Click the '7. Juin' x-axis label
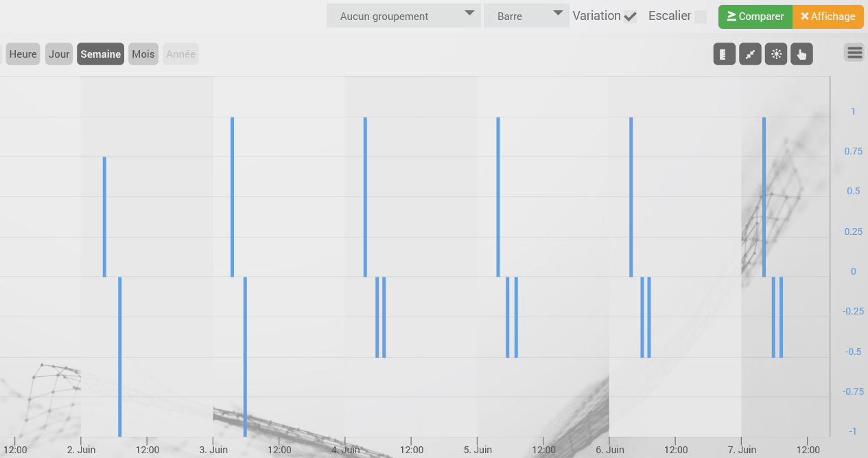 (742, 450)
